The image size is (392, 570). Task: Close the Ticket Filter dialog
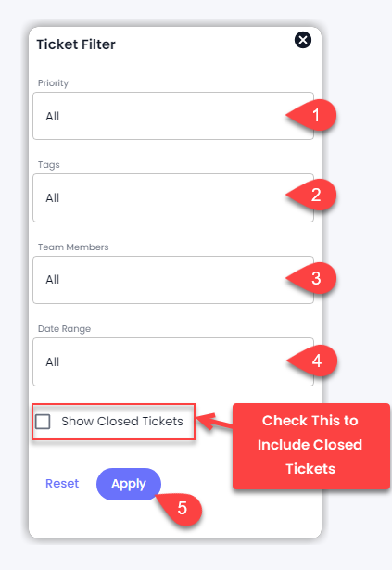coord(303,40)
